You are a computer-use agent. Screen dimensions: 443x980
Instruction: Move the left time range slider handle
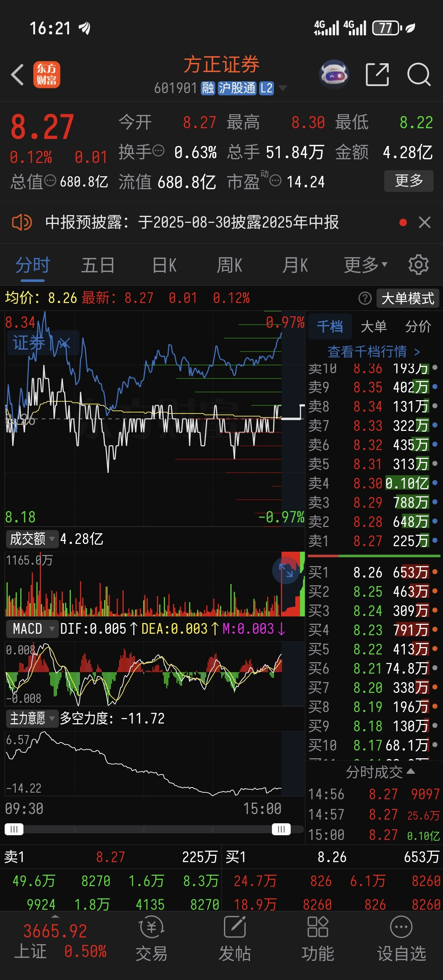(14, 829)
